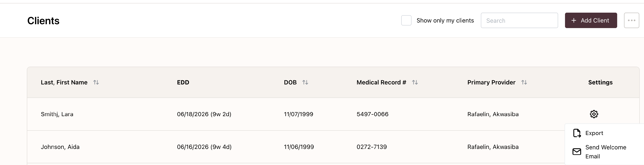Sort by Primary Provider arrows
This screenshot has height=165, width=644.
[524, 82]
